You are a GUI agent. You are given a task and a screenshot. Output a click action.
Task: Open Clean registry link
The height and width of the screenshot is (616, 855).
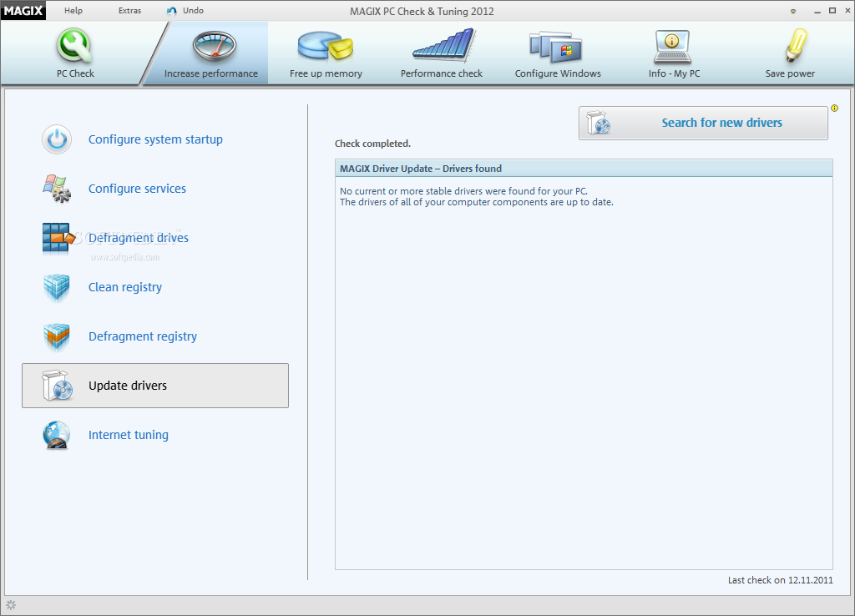tap(125, 287)
